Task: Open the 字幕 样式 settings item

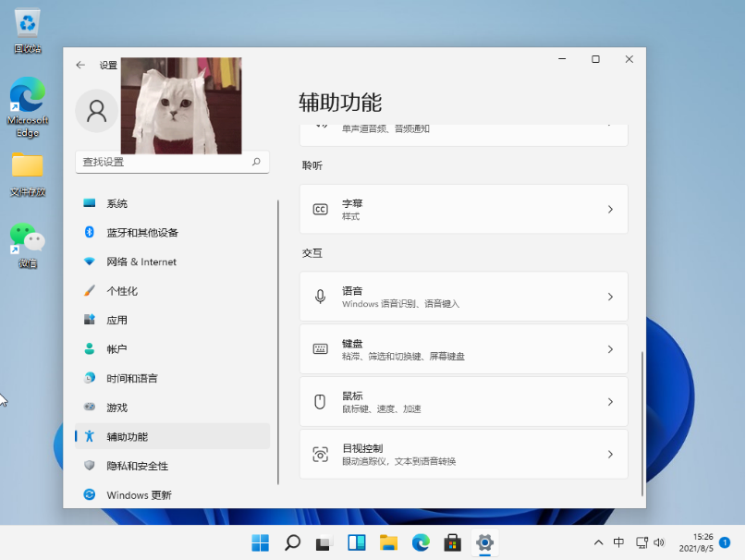Action: [x=462, y=209]
